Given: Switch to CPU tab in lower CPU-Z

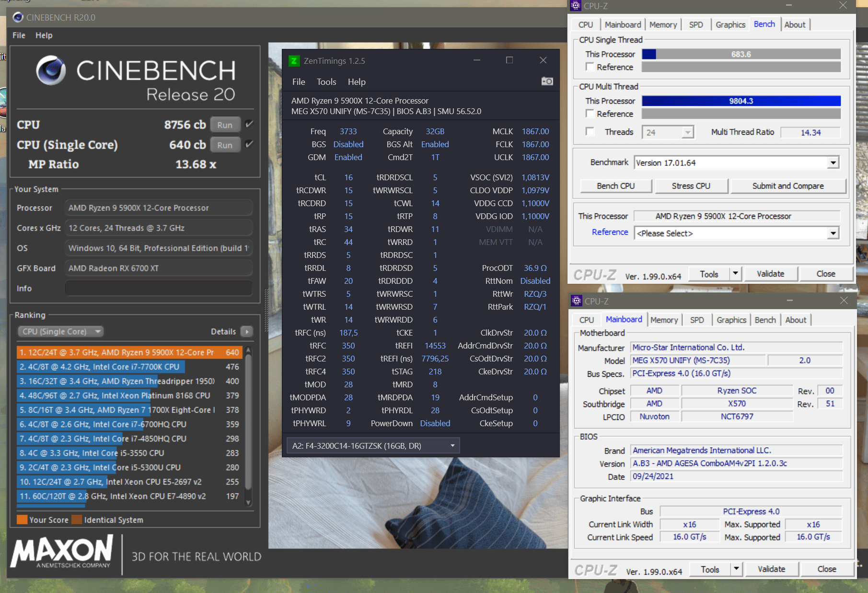Looking at the screenshot, I should (x=587, y=320).
